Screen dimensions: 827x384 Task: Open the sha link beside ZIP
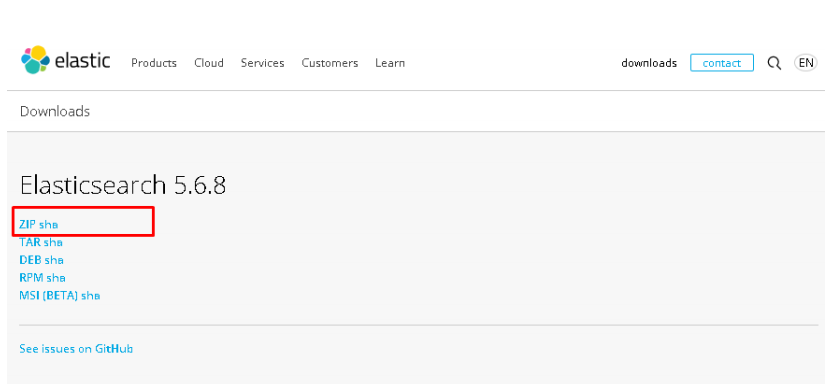pos(49,224)
